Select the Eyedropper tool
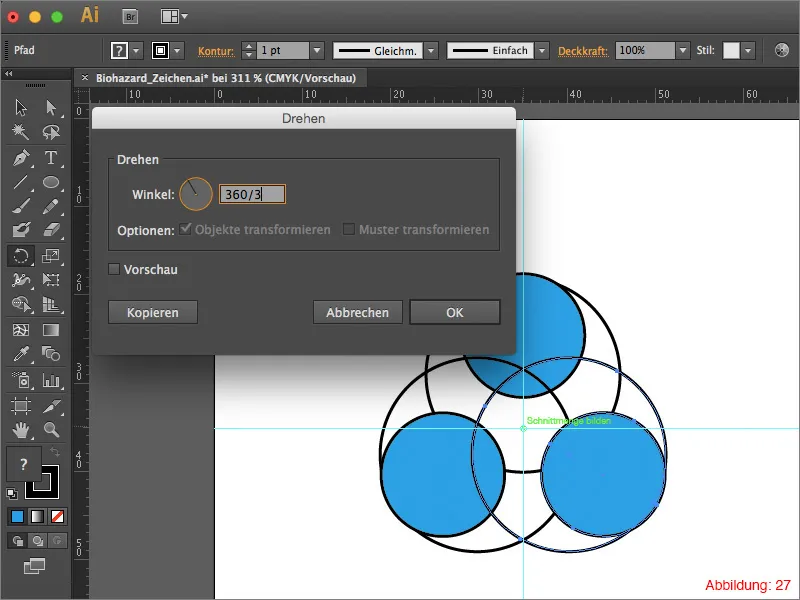800x600 pixels. pos(21,354)
